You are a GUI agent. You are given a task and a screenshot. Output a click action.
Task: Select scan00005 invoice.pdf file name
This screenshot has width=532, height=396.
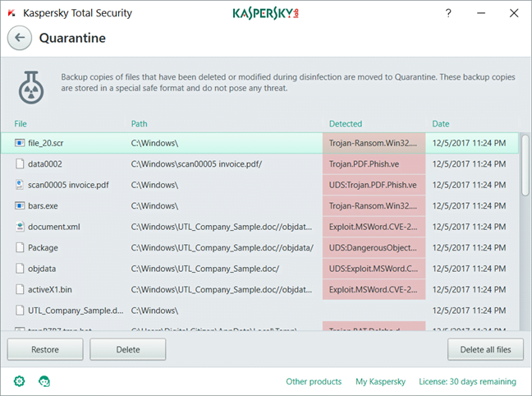click(68, 185)
